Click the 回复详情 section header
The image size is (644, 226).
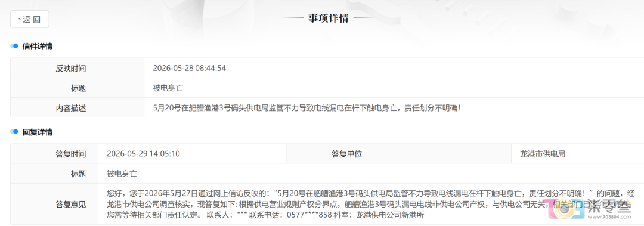(38, 132)
